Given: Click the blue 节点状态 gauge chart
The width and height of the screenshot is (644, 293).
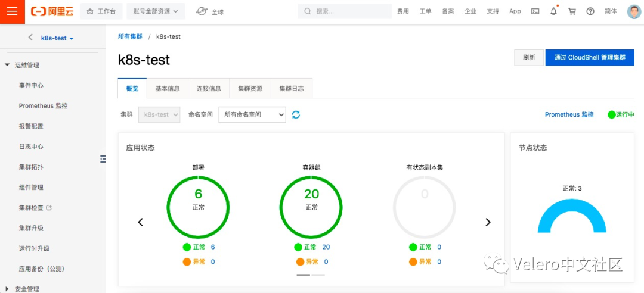Looking at the screenshot, I should pos(572,216).
